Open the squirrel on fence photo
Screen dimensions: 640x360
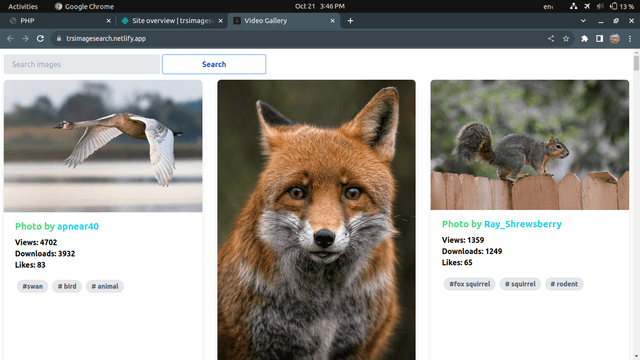point(530,145)
